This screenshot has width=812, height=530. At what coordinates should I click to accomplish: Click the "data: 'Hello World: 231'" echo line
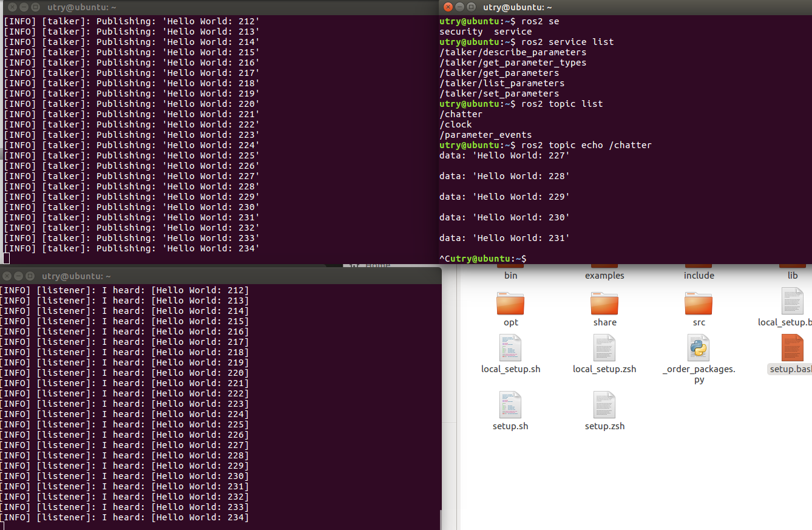504,238
